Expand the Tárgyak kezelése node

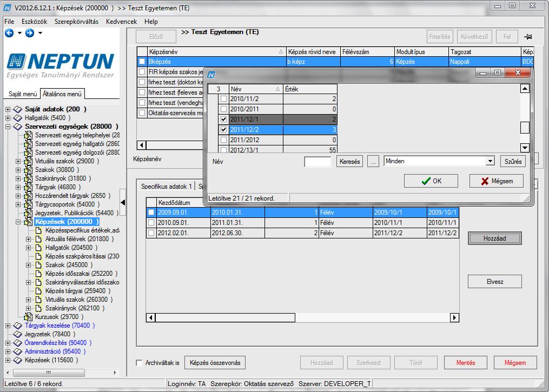(8, 326)
